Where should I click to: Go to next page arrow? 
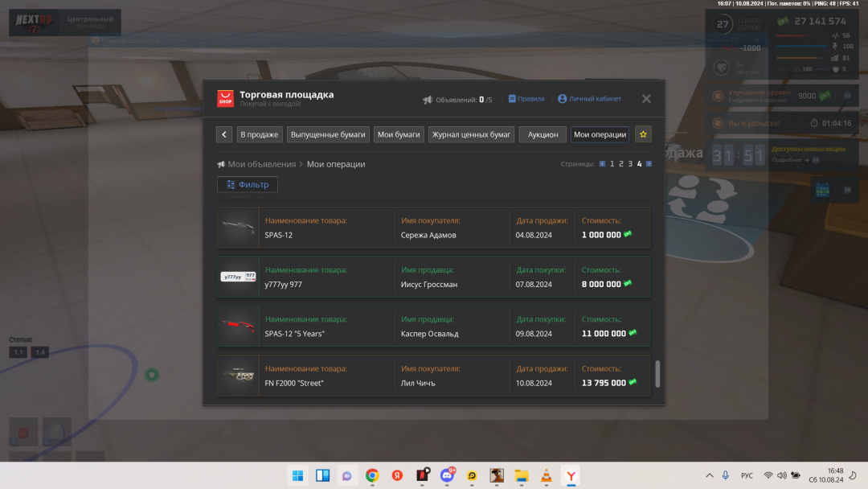click(x=649, y=164)
